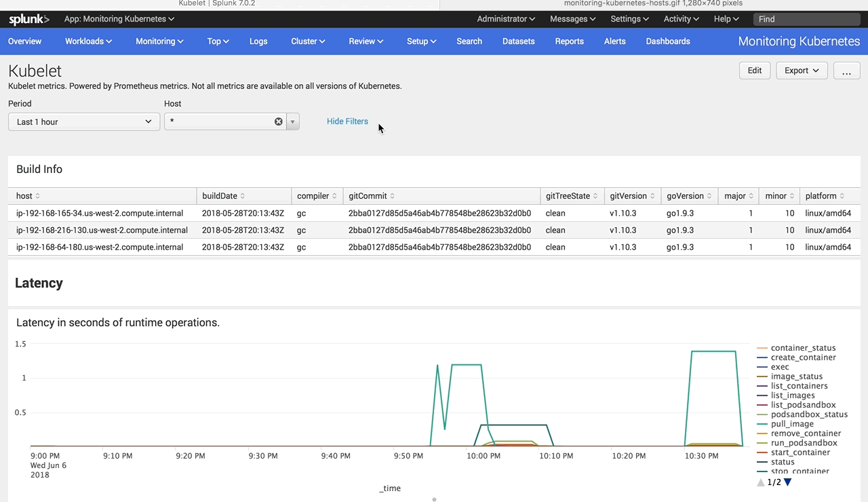The width and height of the screenshot is (868, 502).
Task: Toggle the list_podsandbox legend entry
Action: pyautogui.click(x=797, y=405)
